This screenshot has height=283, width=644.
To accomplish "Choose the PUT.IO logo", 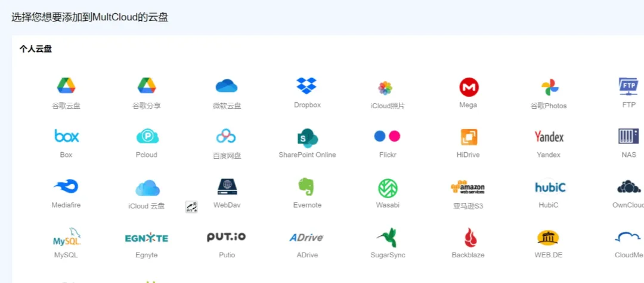I will point(227,236).
